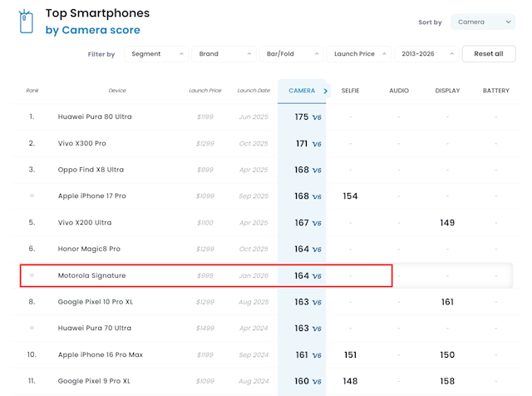Click the V6 badge for Apple iPhone 16 Pro Max
This screenshot has height=396, width=532.
(x=316, y=355)
